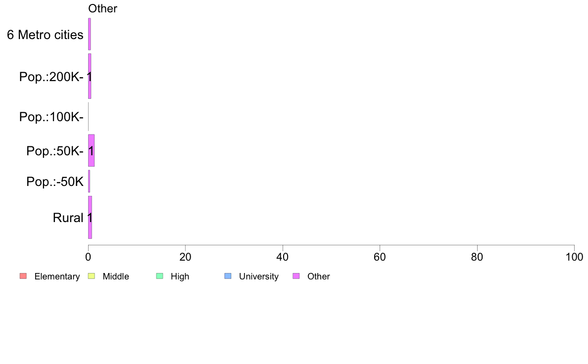
Task: Click the 40 tick on x-axis
Action: (x=283, y=257)
